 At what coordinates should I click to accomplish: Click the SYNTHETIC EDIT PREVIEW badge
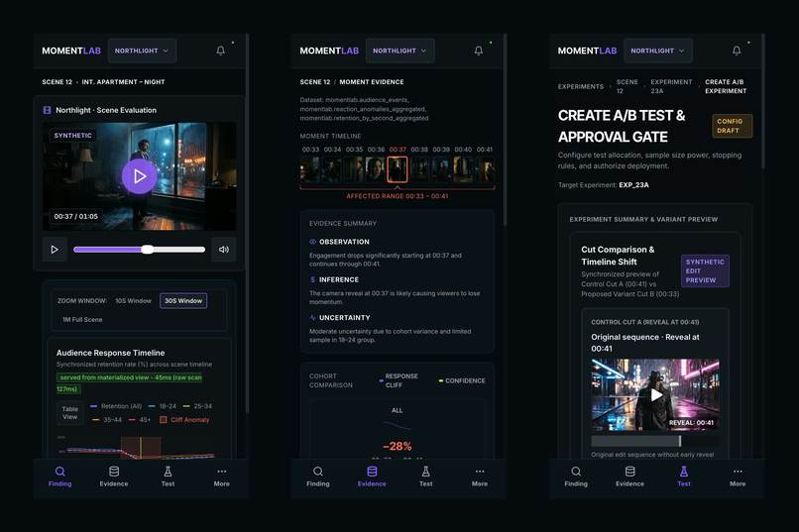pyautogui.click(x=705, y=270)
